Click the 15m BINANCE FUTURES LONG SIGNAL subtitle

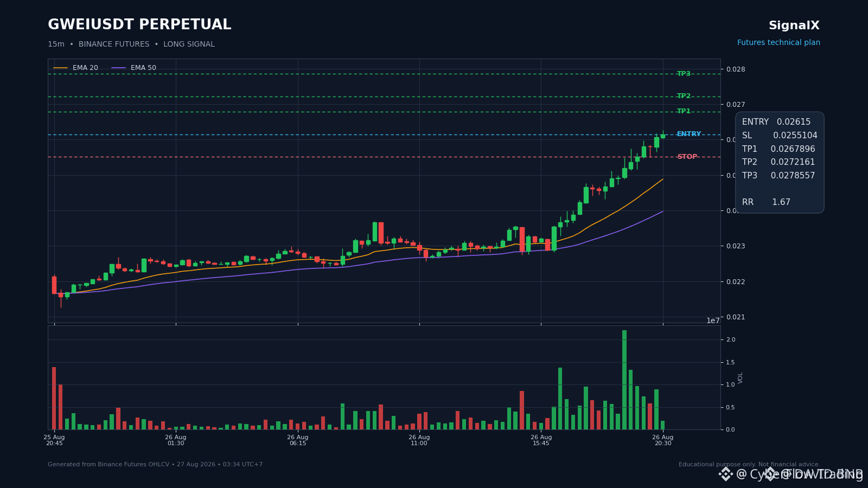tap(131, 44)
